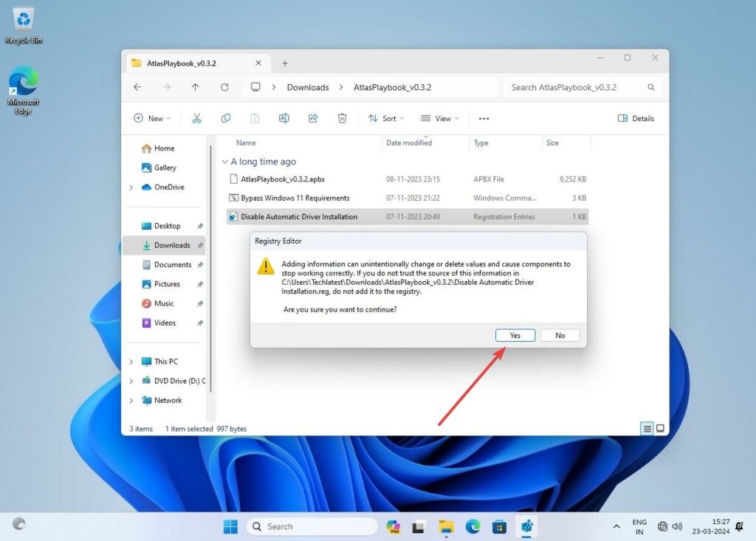Image resolution: width=756 pixels, height=541 pixels.
Task: Toggle the Details pane button
Action: coord(636,118)
